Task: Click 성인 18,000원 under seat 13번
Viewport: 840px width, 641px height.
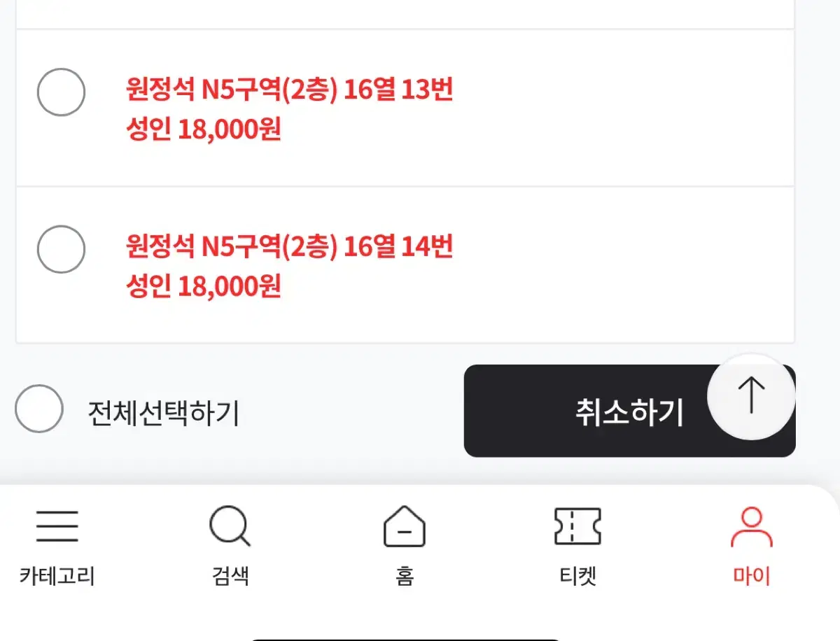Action: click(204, 129)
